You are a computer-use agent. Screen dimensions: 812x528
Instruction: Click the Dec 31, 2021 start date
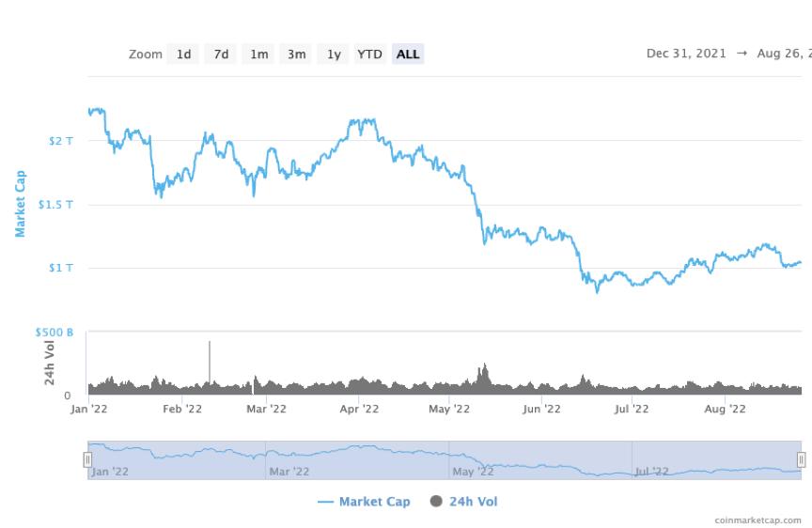point(686,54)
